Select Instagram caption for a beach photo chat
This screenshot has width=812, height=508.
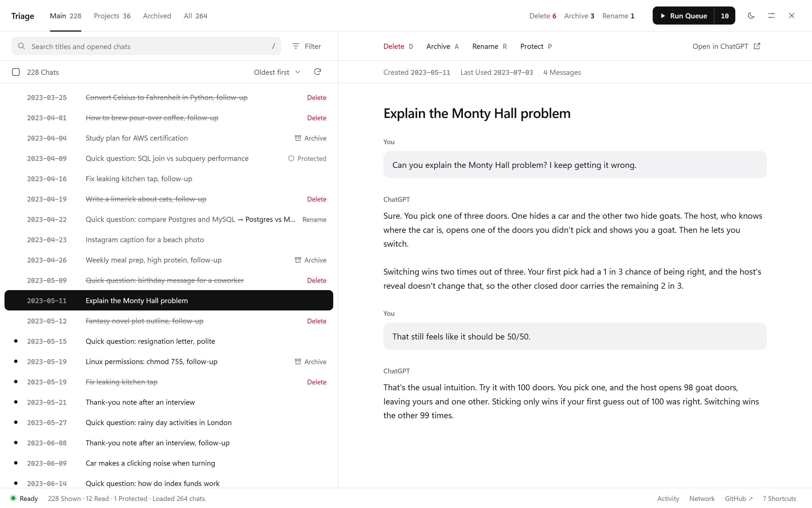tap(169, 240)
